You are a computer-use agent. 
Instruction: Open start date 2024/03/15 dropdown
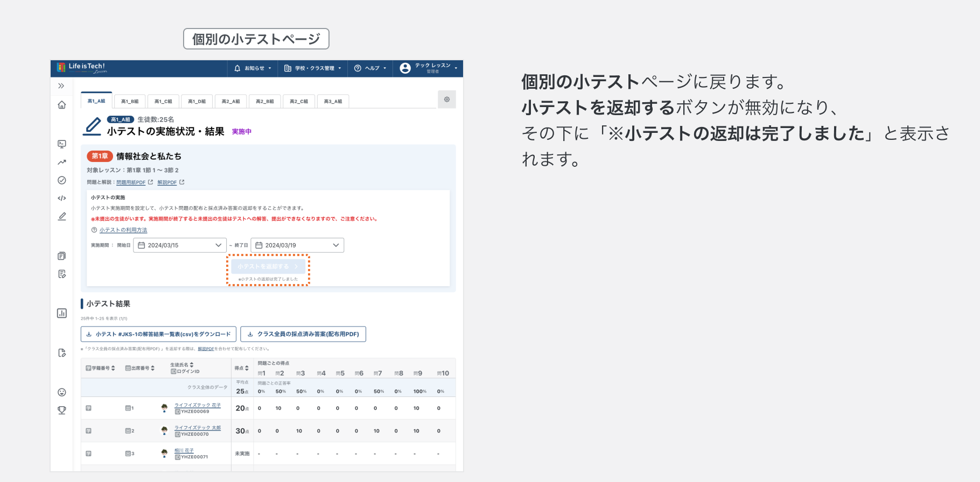[x=180, y=245]
